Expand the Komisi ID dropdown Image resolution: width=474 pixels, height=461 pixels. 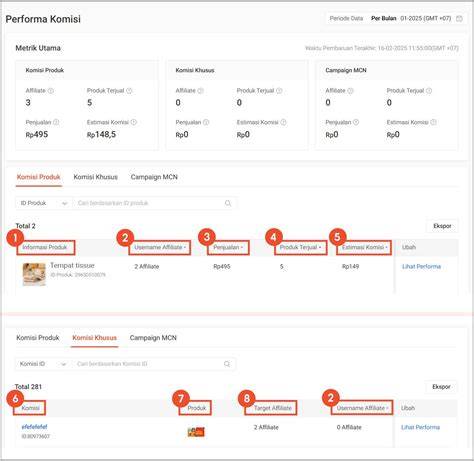[x=43, y=364]
